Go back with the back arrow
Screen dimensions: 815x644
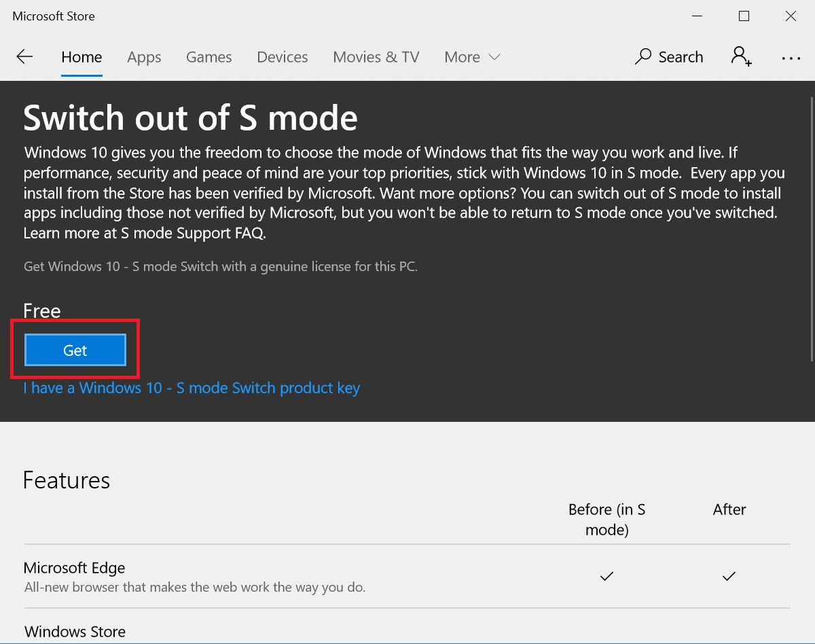click(24, 57)
